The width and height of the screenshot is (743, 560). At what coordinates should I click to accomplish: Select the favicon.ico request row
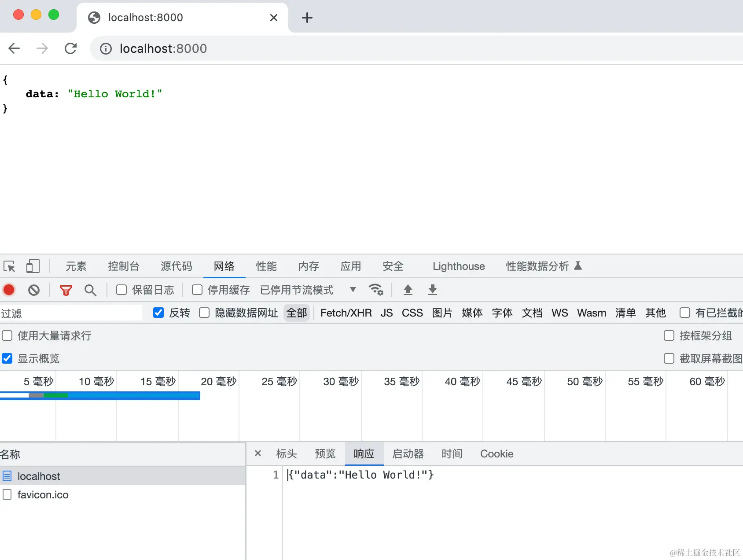(x=122, y=494)
